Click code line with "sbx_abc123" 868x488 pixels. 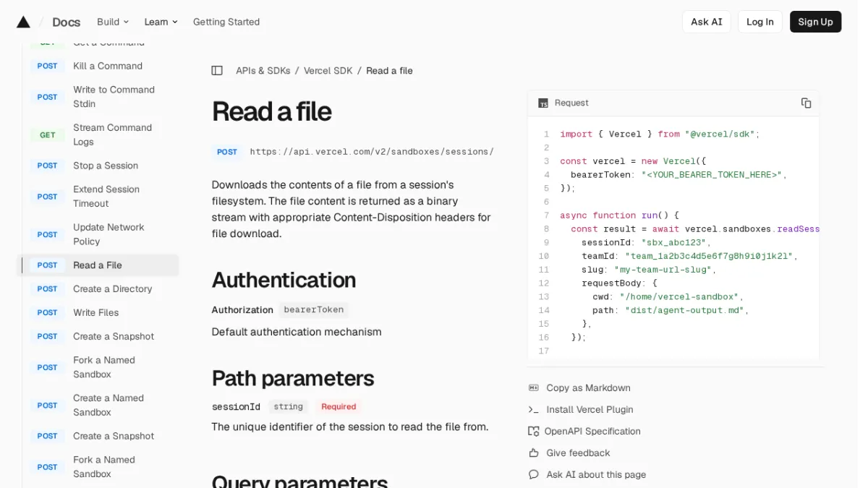pos(646,243)
